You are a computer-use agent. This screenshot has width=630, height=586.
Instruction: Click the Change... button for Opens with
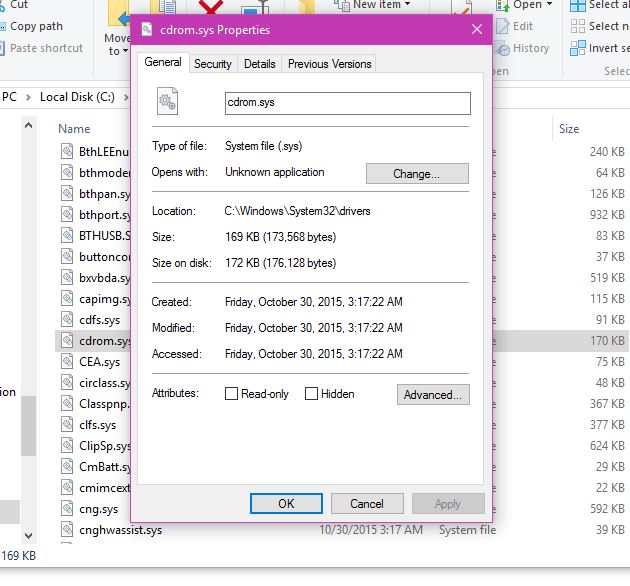417,174
